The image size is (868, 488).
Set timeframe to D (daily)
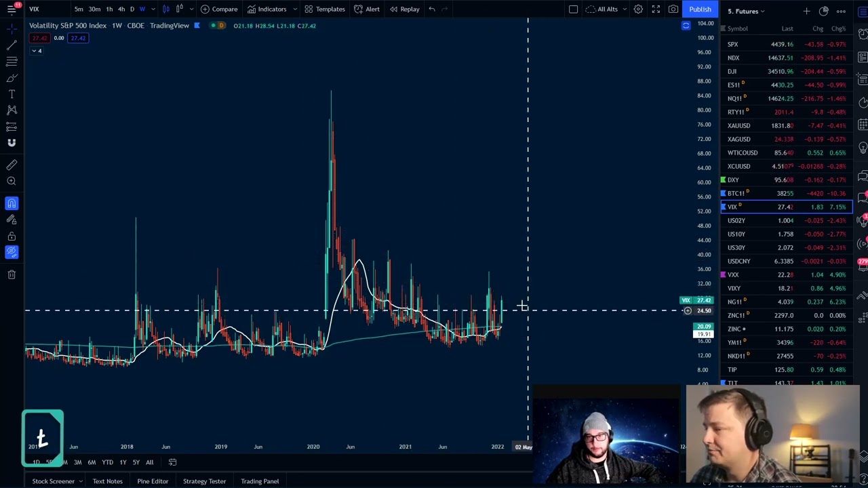(132, 9)
